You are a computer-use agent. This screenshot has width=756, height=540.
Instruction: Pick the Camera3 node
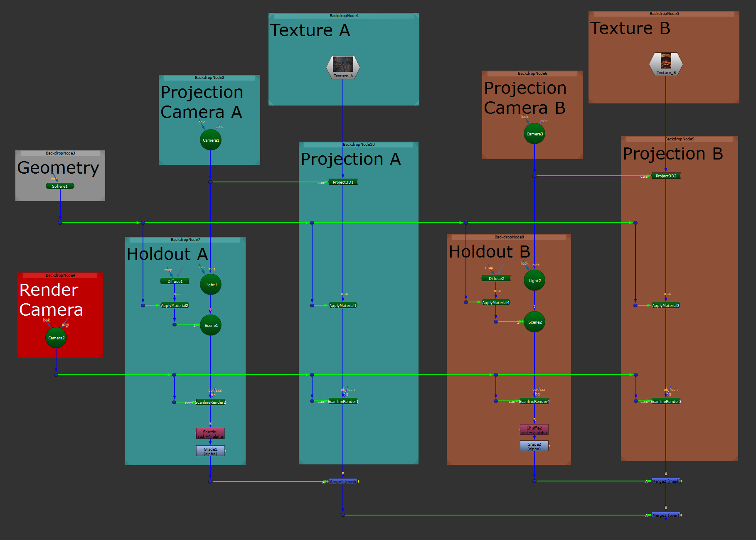534,134
